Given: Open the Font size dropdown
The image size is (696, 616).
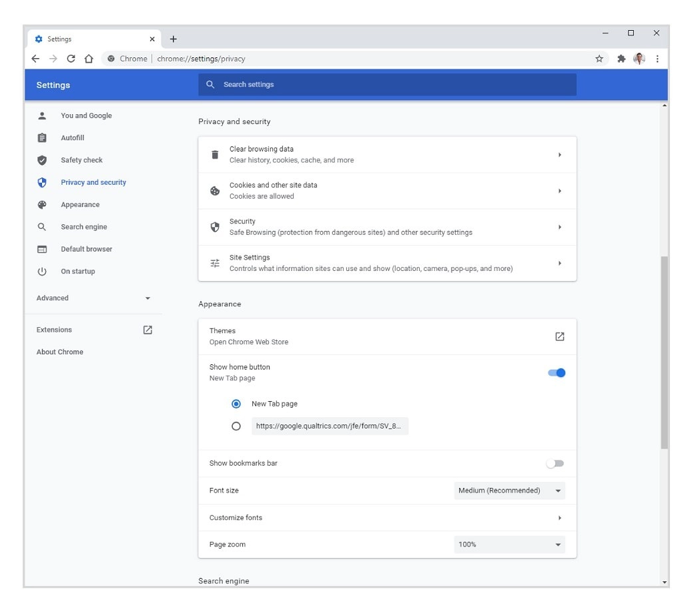Looking at the screenshot, I should (510, 491).
